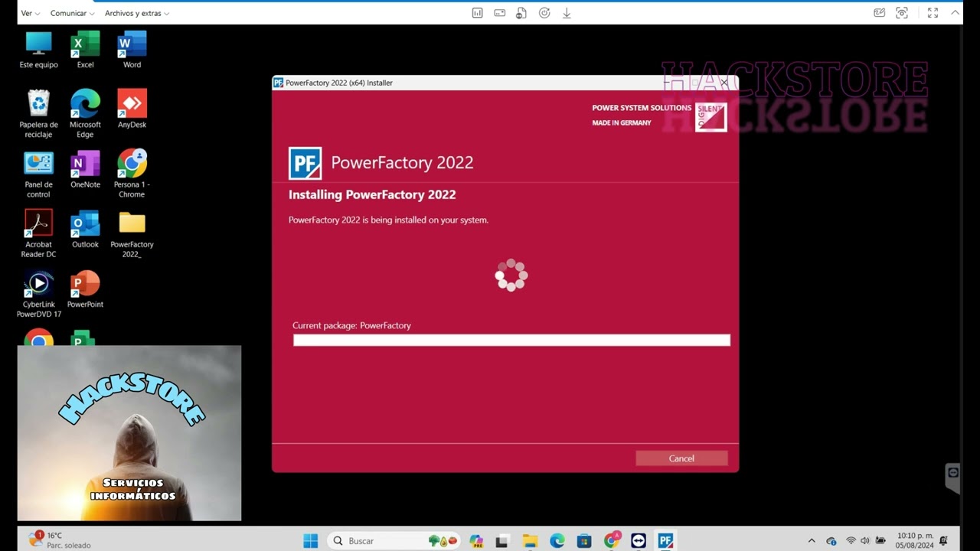Image resolution: width=980 pixels, height=551 pixels.
Task: Open the Word desktop shortcut
Action: (x=132, y=50)
